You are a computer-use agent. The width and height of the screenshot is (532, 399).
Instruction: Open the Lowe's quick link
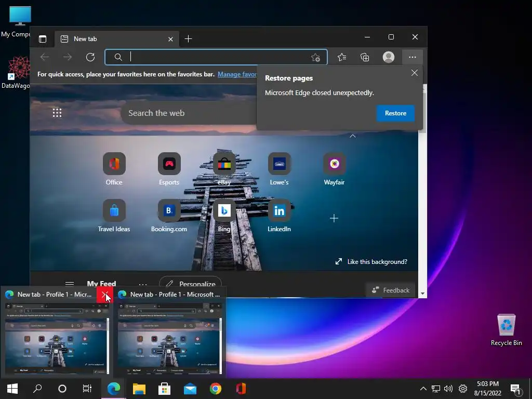click(279, 169)
